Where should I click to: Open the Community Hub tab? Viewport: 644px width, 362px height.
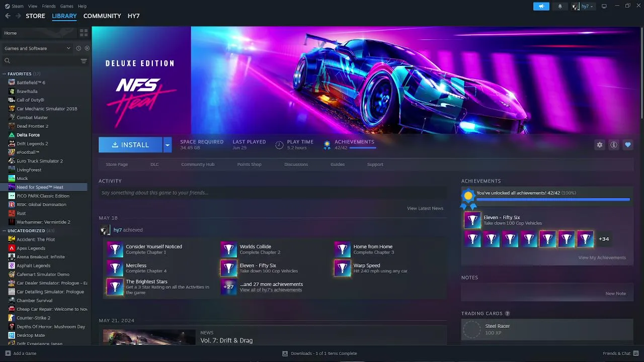tap(198, 164)
